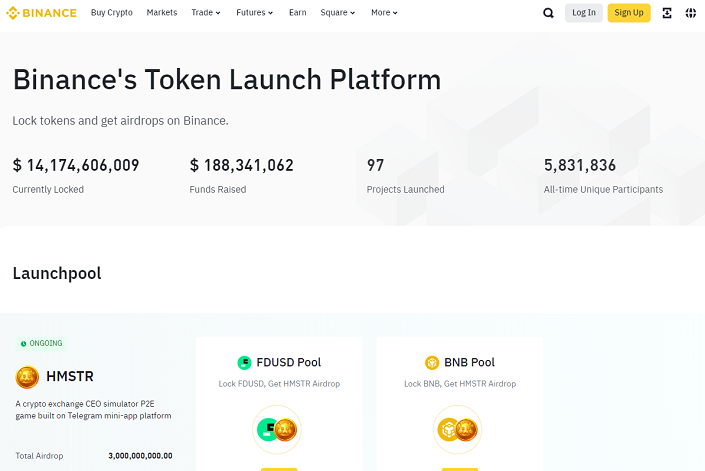Click the $ 188,341,062 Funds Raised value
Viewport: 705px width, 471px height.
click(241, 165)
